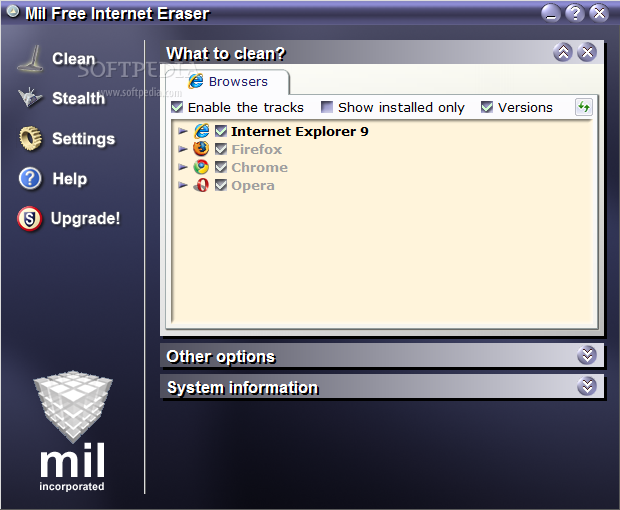The height and width of the screenshot is (510, 620).
Task: Expand the Firefox tree node
Action: [x=183, y=149]
